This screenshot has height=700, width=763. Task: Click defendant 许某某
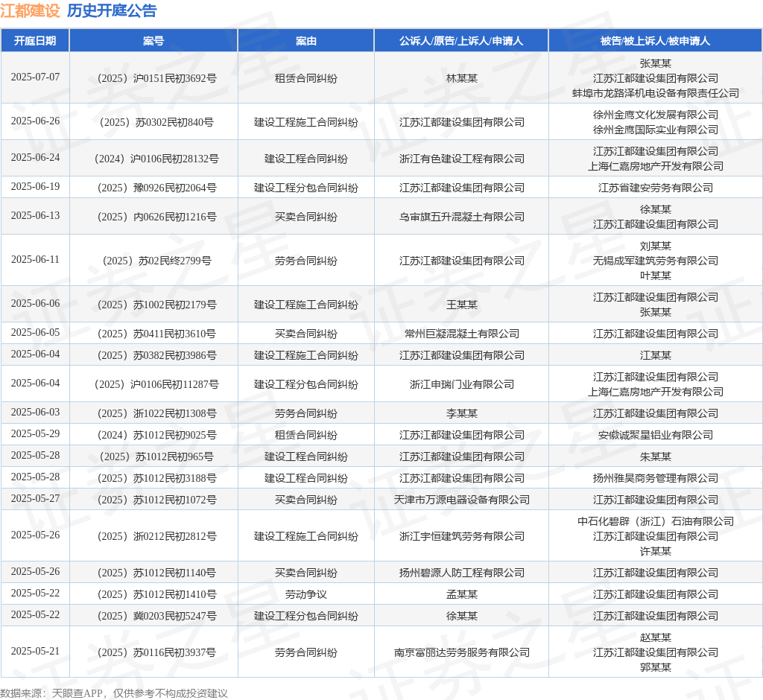656,551
